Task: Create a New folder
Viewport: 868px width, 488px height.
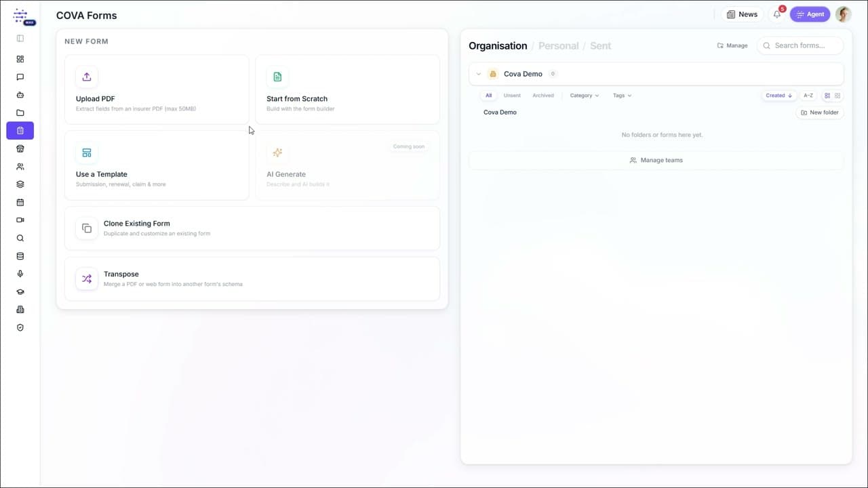Action: click(x=820, y=113)
